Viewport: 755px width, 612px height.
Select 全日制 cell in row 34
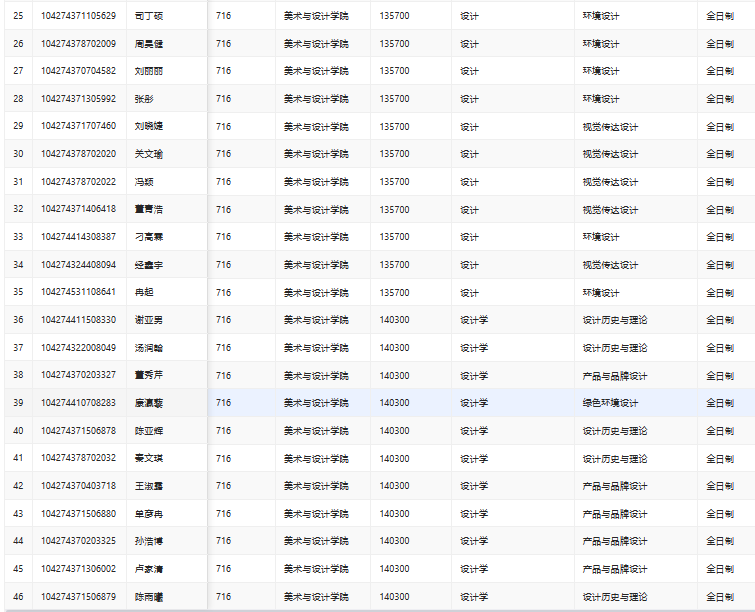(x=720, y=265)
